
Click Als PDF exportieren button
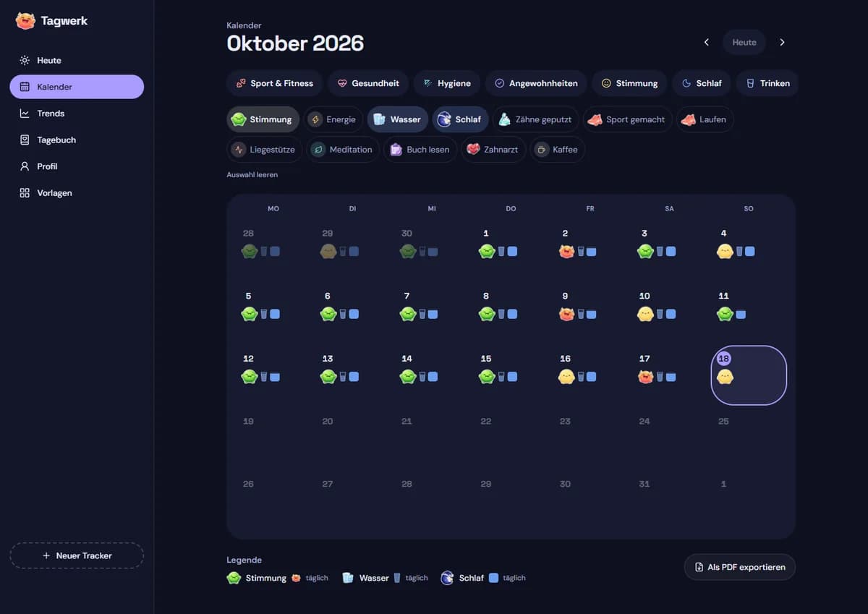tap(740, 567)
